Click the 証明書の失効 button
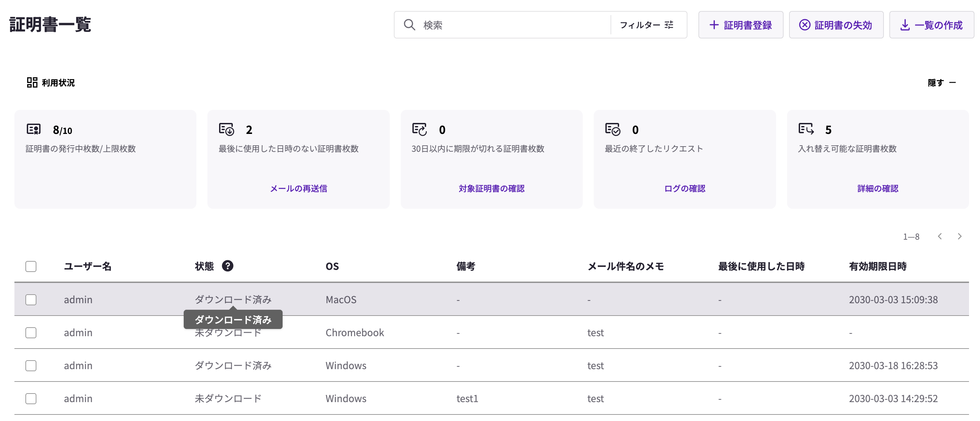Image resolution: width=980 pixels, height=421 pixels. coord(836,25)
